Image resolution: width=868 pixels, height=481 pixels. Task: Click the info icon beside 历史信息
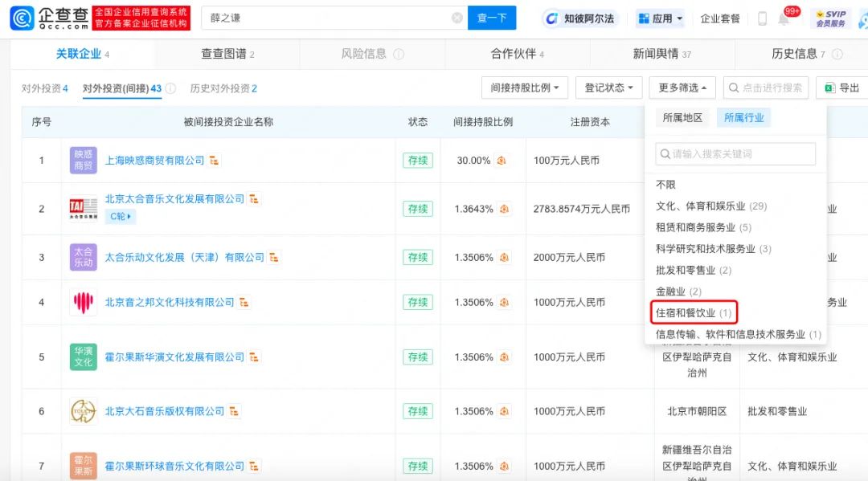click(837, 54)
